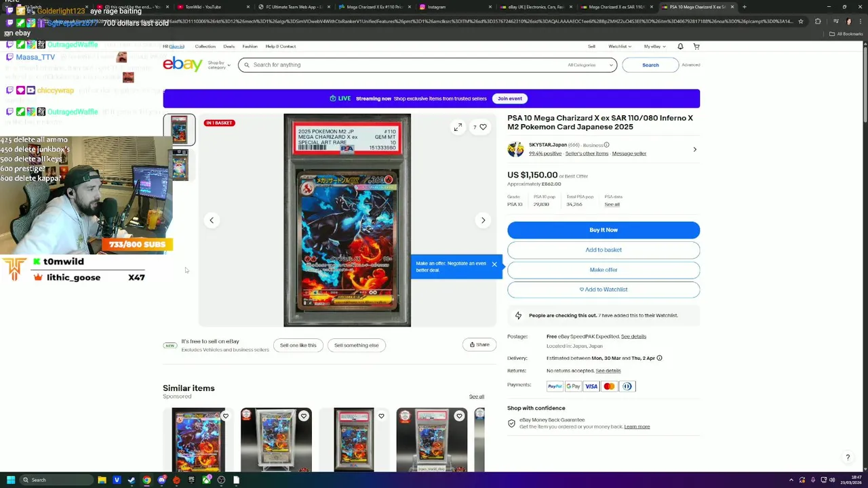Open returns See details link
The height and width of the screenshot is (488, 868).
click(x=608, y=371)
